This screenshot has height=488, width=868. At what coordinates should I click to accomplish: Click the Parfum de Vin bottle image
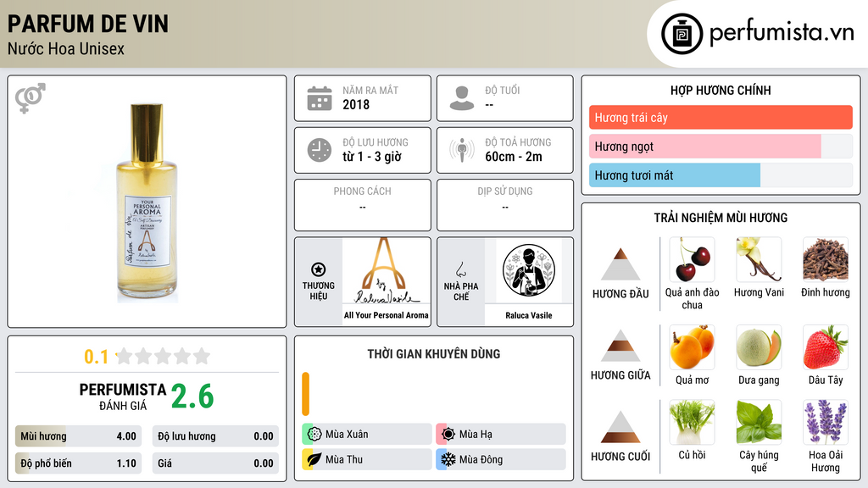[147, 203]
